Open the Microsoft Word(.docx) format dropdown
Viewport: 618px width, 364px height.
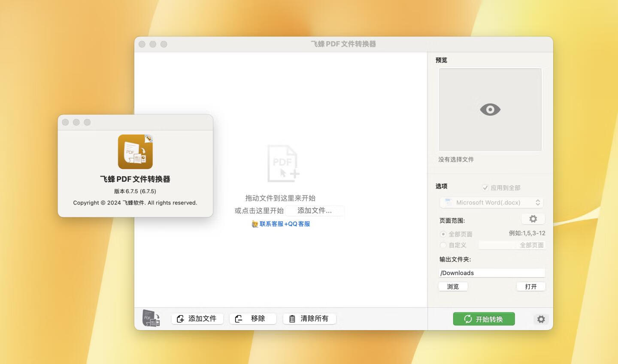[x=491, y=202]
